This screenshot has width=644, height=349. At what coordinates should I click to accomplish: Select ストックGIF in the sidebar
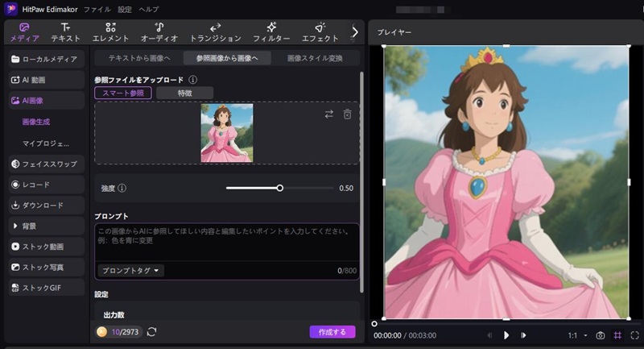pyautogui.click(x=47, y=288)
